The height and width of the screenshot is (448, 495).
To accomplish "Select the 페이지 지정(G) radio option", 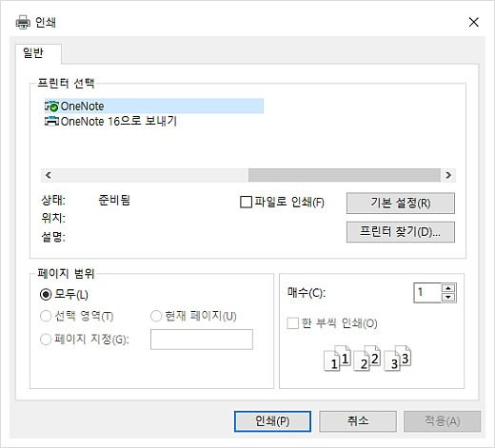I will (46, 340).
